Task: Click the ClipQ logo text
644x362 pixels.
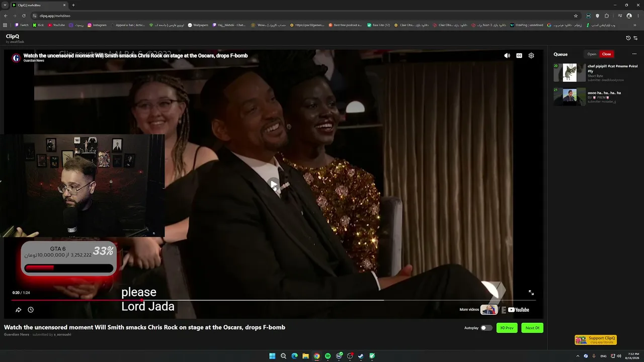Action: [13, 36]
